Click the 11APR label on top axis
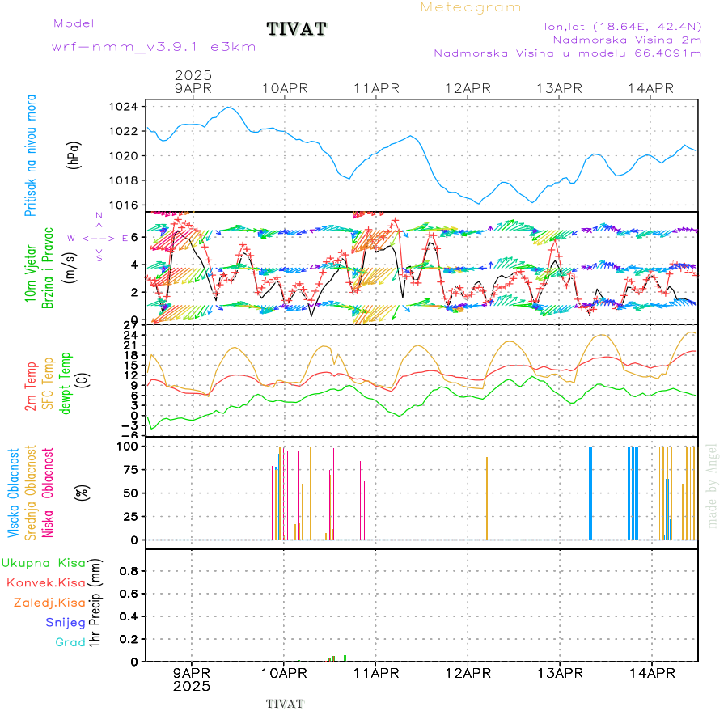This screenshot has width=728, height=728. pos(376,88)
